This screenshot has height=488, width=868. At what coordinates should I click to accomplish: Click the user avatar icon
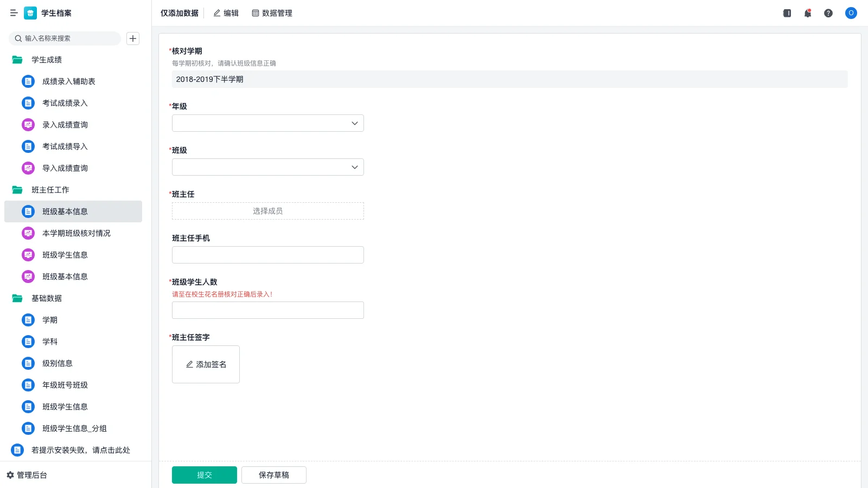click(851, 13)
